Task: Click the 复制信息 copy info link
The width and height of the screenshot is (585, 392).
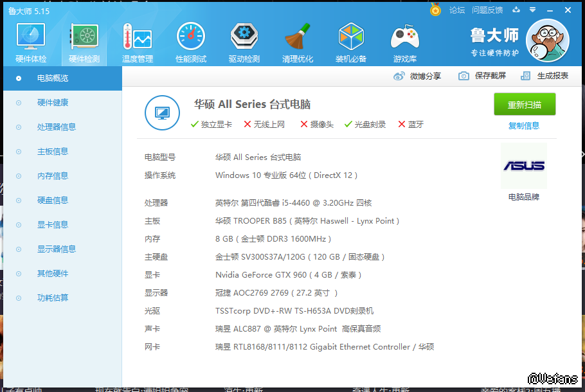Action: (x=524, y=125)
